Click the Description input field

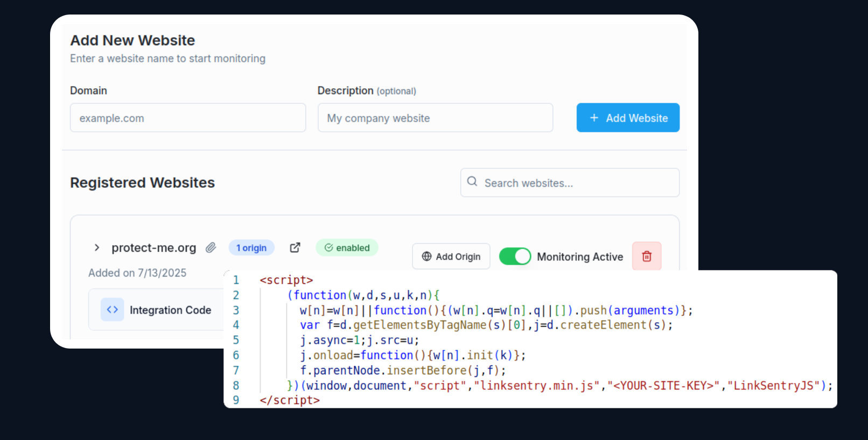[x=436, y=118]
